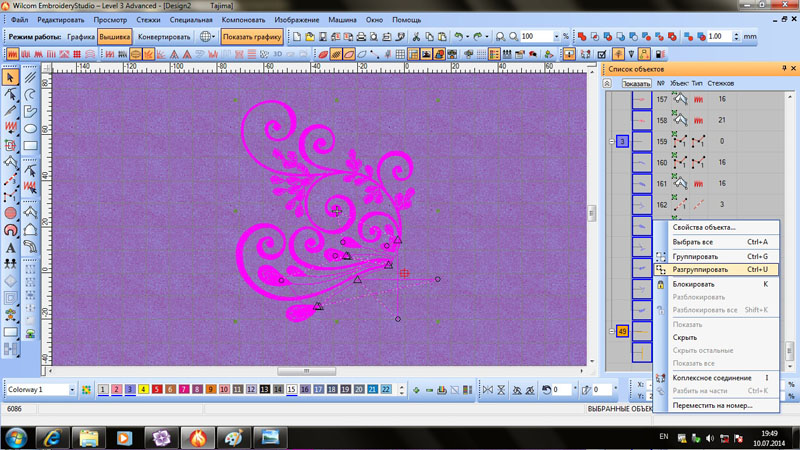Toggle Показать графику button
800x450 pixels.
pos(252,37)
